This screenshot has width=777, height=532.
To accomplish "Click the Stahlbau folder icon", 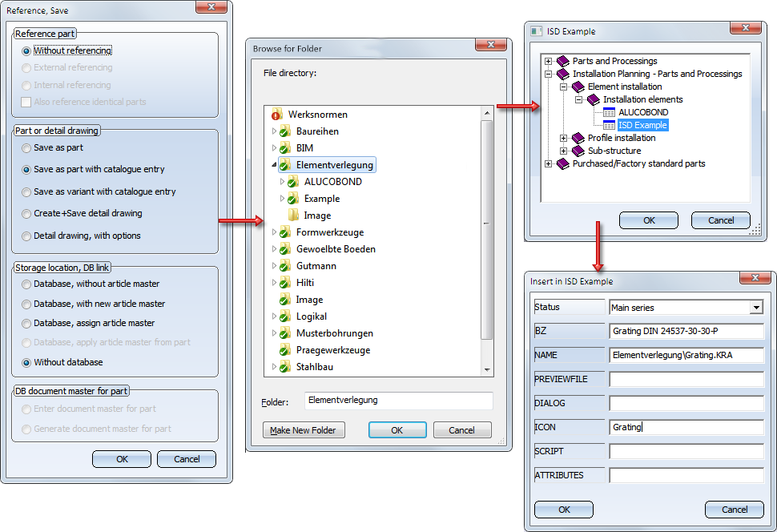I will click(x=285, y=368).
